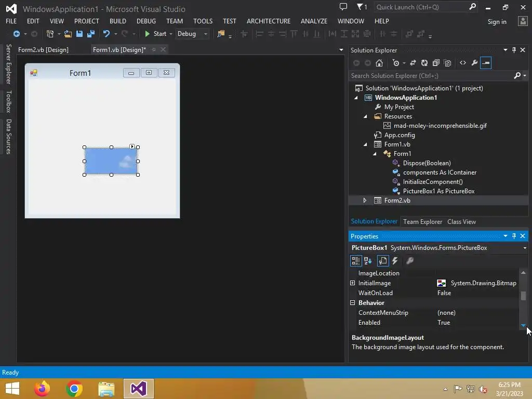The height and width of the screenshot is (399, 532).
Task: Click the New Project toolbar icon
Action: 50,34
